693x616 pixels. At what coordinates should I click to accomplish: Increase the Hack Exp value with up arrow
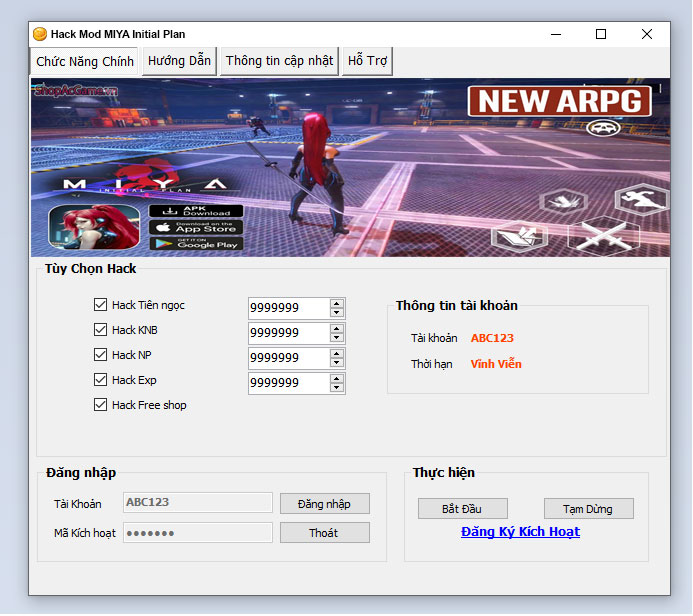click(336, 379)
